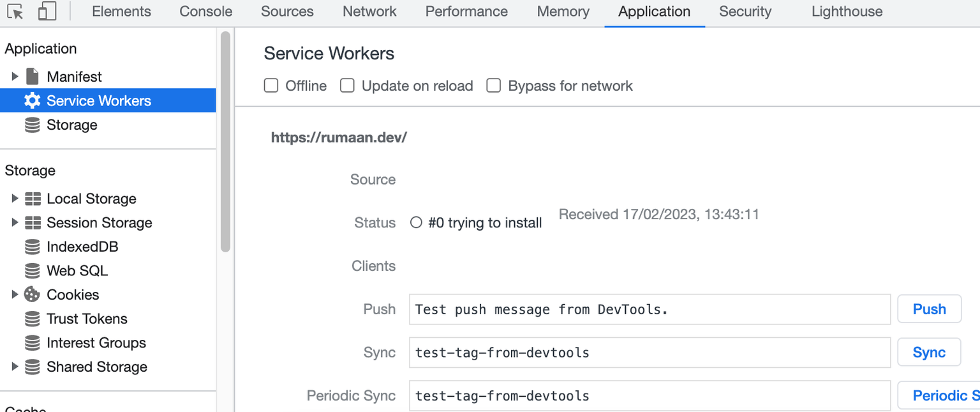
Task: Activate the inspect element picker icon
Action: pos(15,11)
